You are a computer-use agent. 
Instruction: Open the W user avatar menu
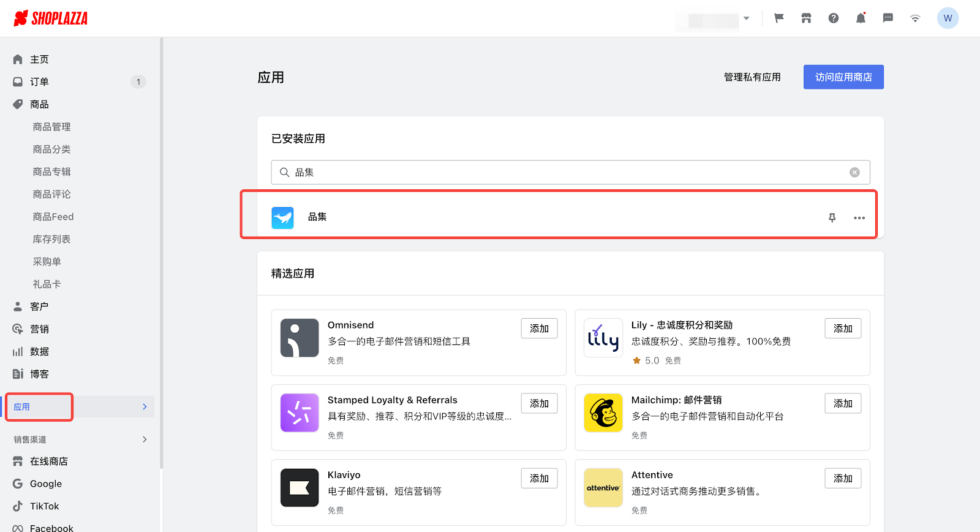click(948, 18)
